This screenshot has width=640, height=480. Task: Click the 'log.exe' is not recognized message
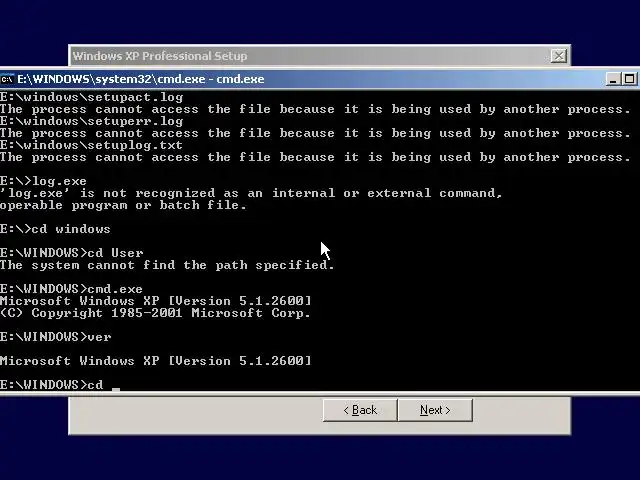tap(251, 193)
